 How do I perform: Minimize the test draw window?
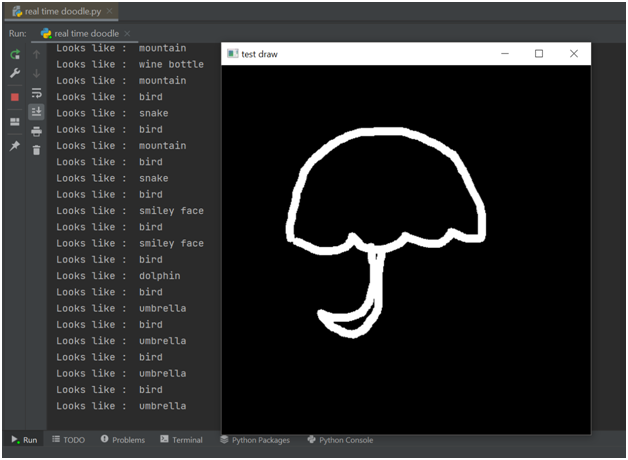tap(505, 54)
